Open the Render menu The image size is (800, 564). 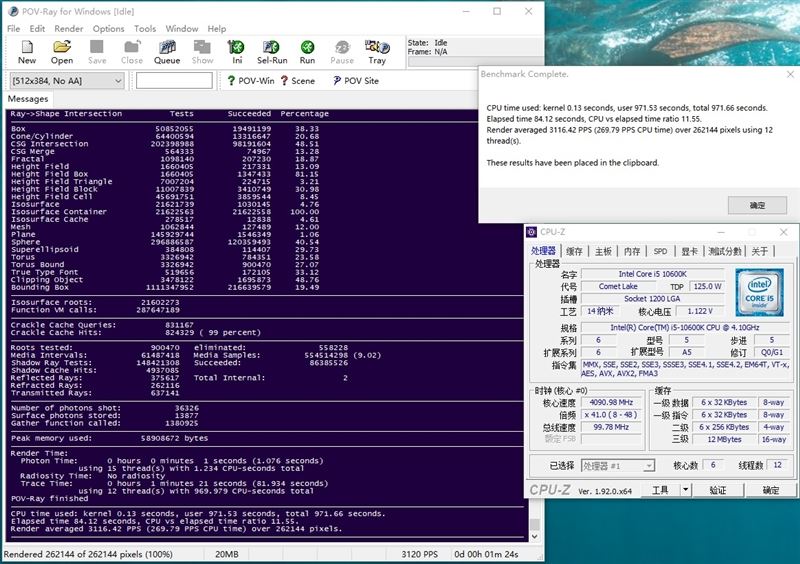[69, 29]
